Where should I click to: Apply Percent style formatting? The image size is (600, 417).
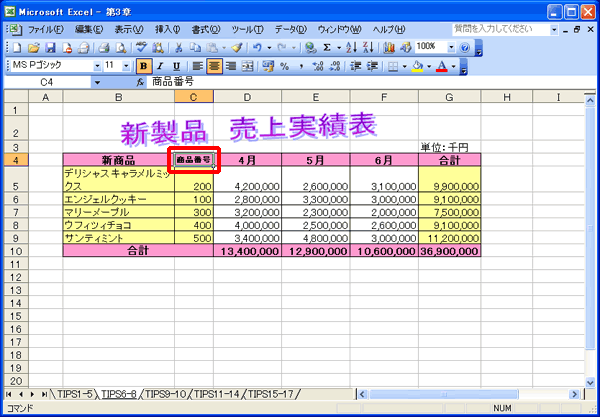284,67
